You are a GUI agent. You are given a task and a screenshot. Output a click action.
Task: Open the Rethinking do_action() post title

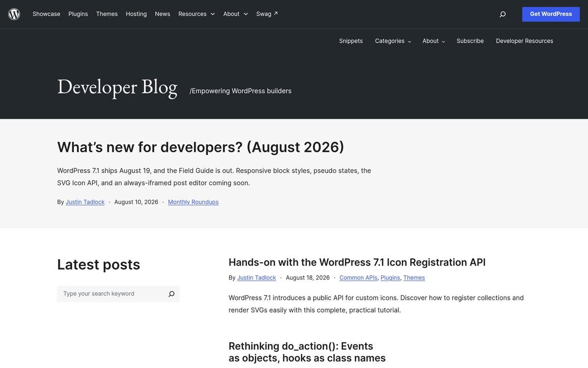click(x=307, y=352)
